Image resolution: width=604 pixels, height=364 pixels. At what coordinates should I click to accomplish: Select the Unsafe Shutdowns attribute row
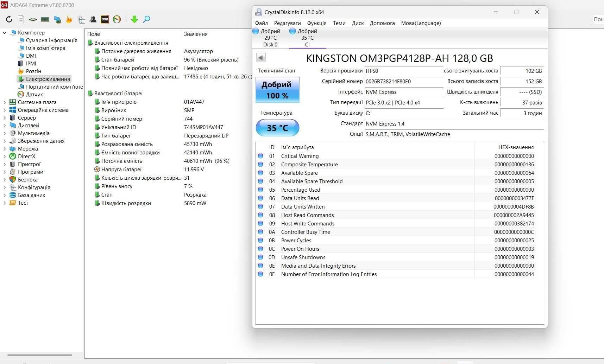[396, 257]
